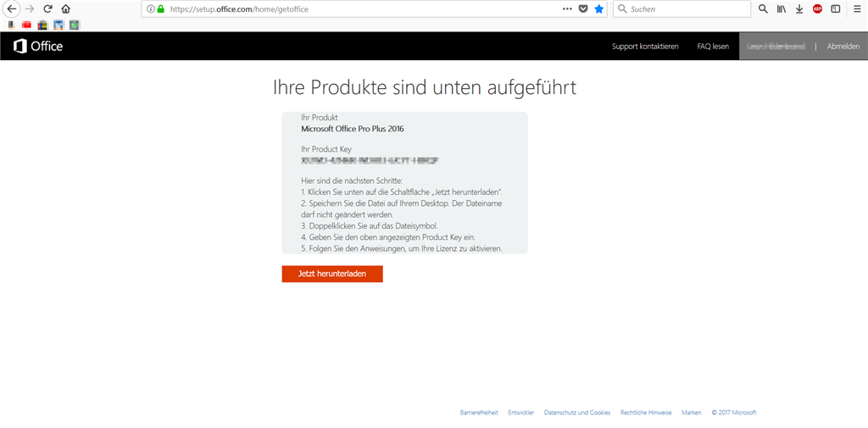Click the Ihr Produkt label

coord(320,118)
